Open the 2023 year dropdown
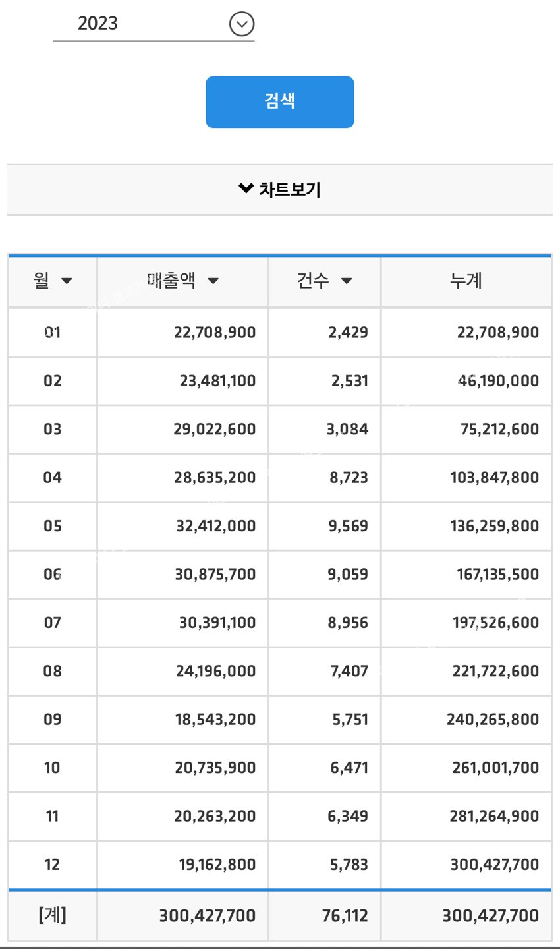Viewport: 560px width, 949px height. click(x=153, y=24)
